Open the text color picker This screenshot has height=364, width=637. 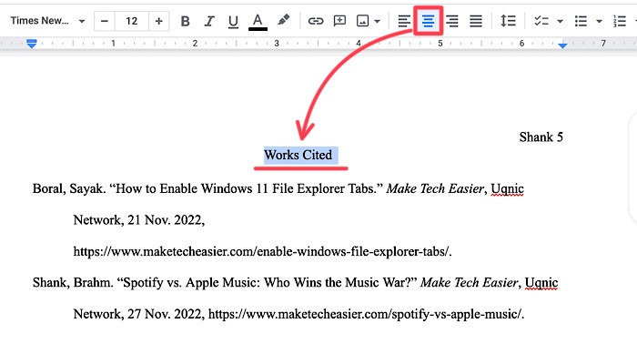coord(258,21)
